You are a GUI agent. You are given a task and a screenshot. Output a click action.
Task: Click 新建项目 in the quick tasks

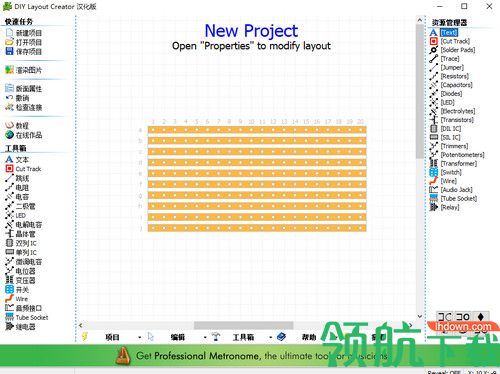(24, 33)
